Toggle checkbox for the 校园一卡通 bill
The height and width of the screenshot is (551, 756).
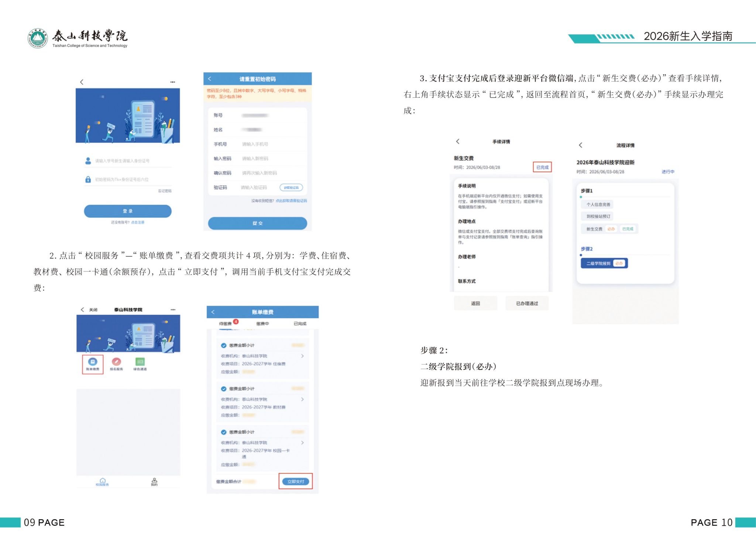tap(223, 432)
